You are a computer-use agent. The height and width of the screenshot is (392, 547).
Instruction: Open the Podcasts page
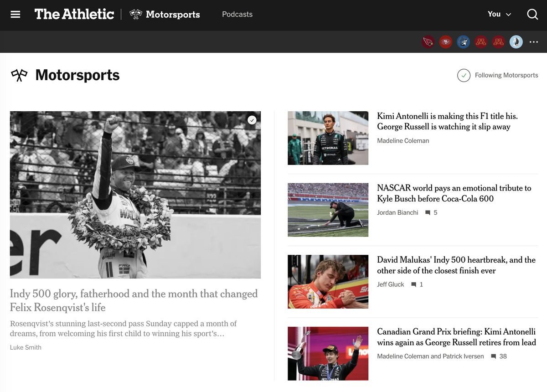(x=237, y=15)
